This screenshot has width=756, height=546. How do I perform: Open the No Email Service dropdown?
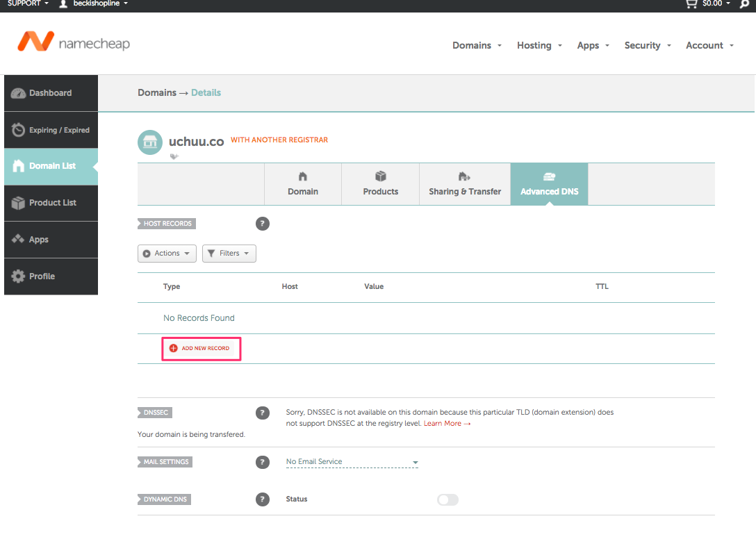(x=352, y=462)
